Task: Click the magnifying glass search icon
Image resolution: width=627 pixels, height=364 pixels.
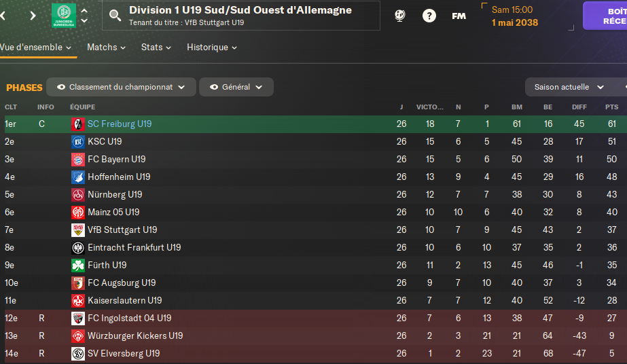Action: [x=115, y=15]
